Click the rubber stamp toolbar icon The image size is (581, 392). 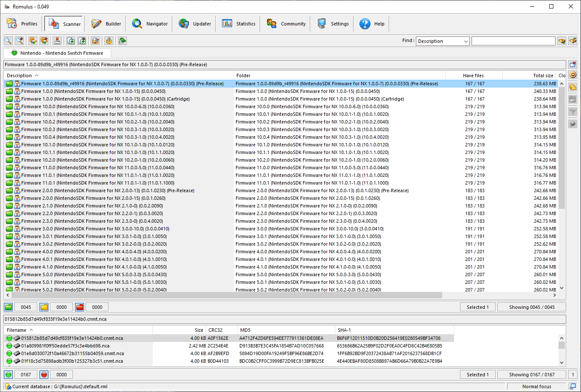(57, 41)
